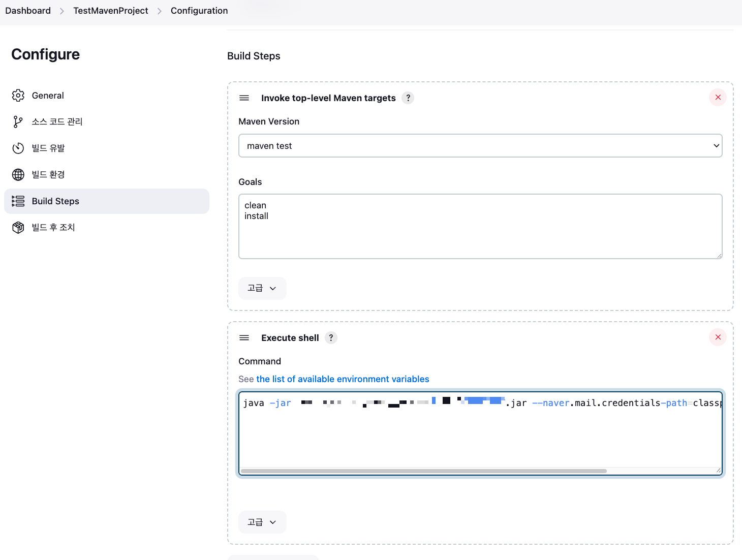742x560 pixels.
Task: Expand 고급 options under Execute shell
Action: click(x=262, y=522)
